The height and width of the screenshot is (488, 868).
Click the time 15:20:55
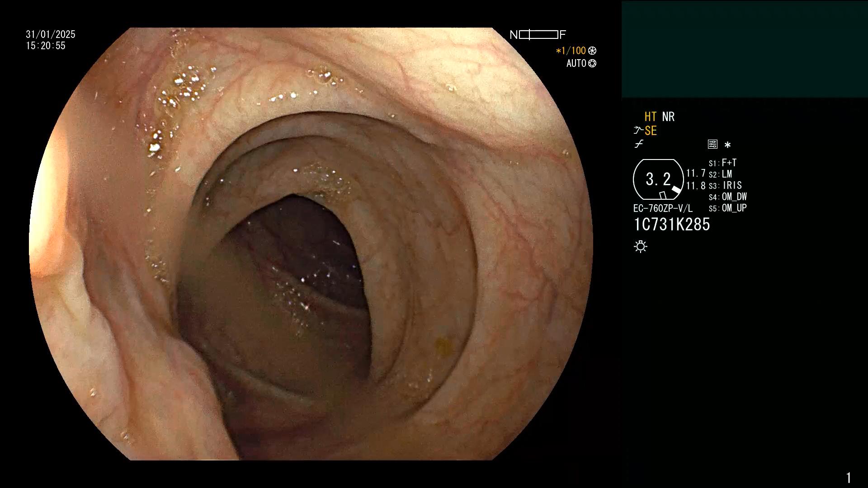[x=46, y=46]
